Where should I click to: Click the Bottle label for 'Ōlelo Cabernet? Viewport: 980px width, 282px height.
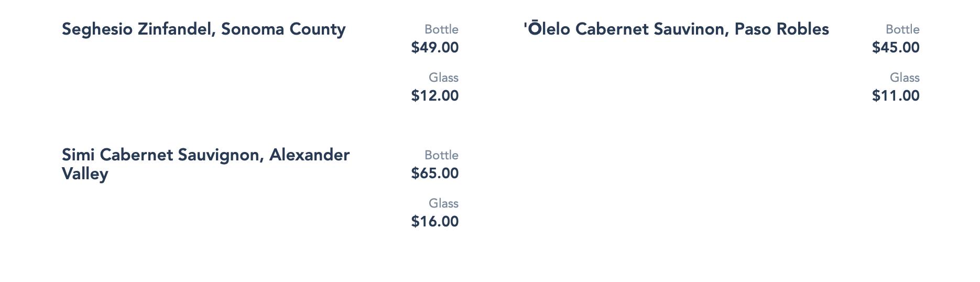(x=902, y=29)
